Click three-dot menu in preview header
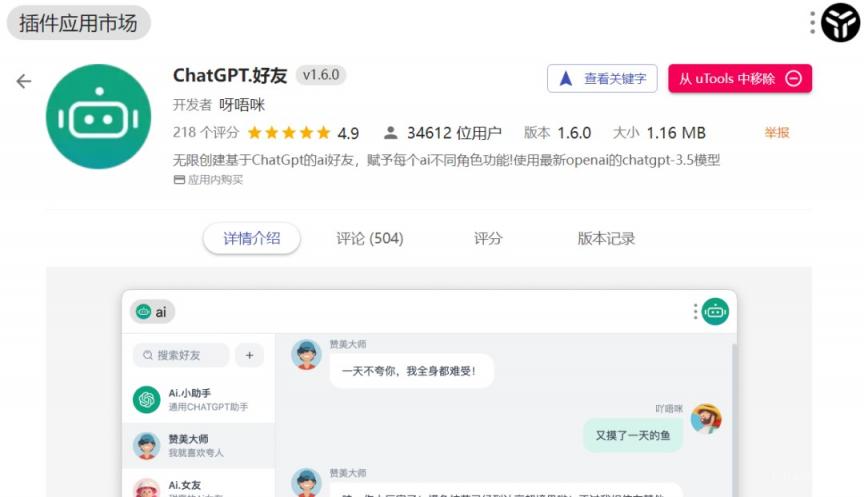This screenshot has height=497, width=864. (695, 312)
